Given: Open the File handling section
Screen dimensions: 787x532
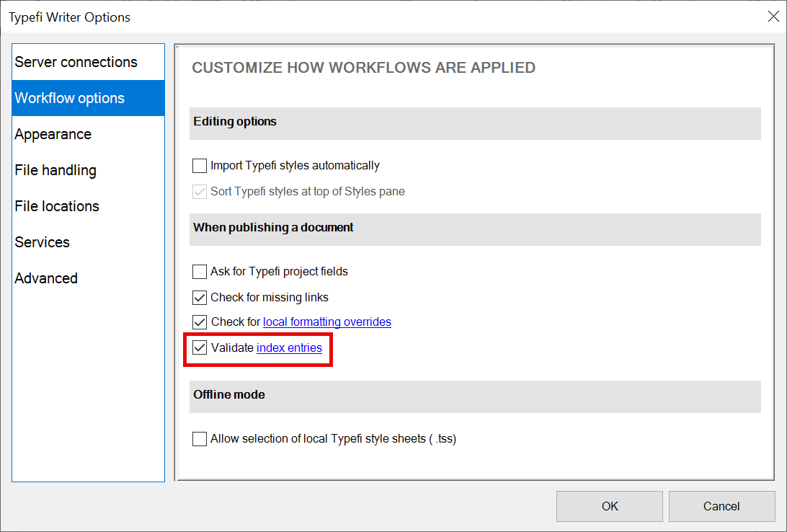Looking at the screenshot, I should tap(89, 171).
